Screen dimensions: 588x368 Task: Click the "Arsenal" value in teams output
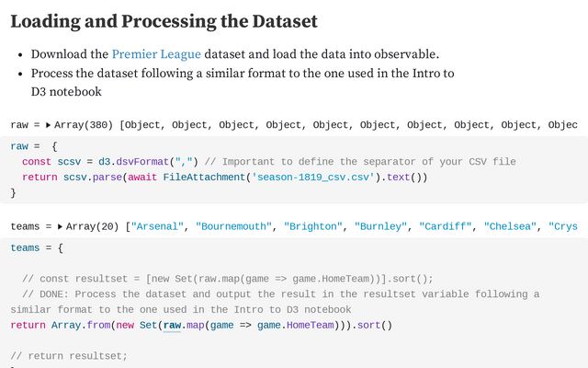(x=157, y=227)
